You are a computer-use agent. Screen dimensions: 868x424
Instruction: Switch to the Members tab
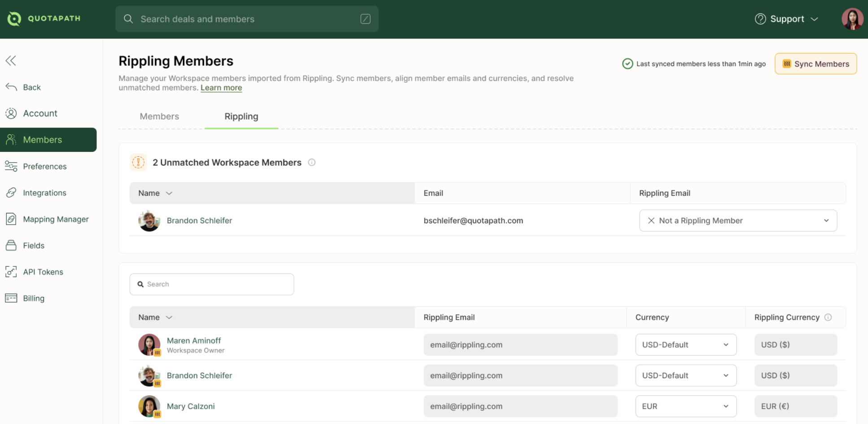[159, 116]
